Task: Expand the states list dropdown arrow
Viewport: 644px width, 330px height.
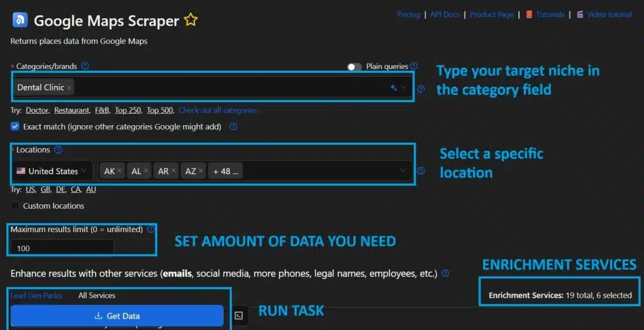Action: tap(403, 171)
